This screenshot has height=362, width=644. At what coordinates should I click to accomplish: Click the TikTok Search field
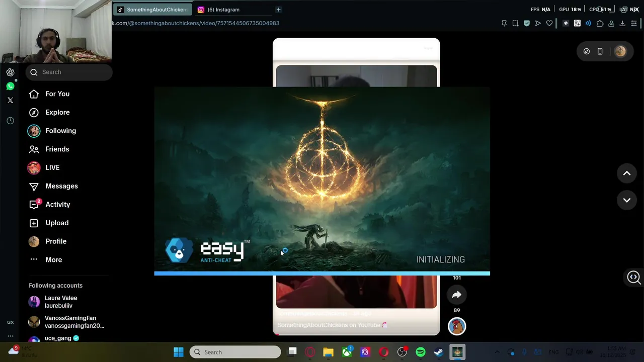(69, 72)
